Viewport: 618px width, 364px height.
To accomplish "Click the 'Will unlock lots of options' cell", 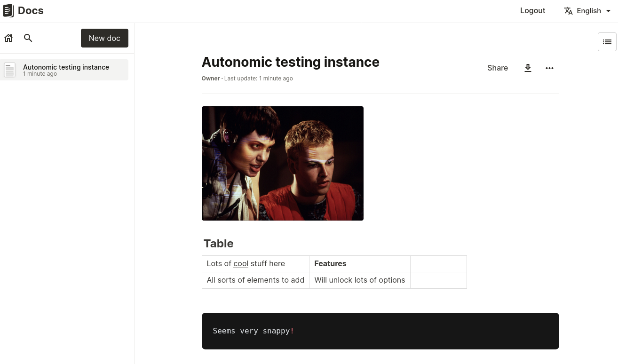I will pos(359,280).
